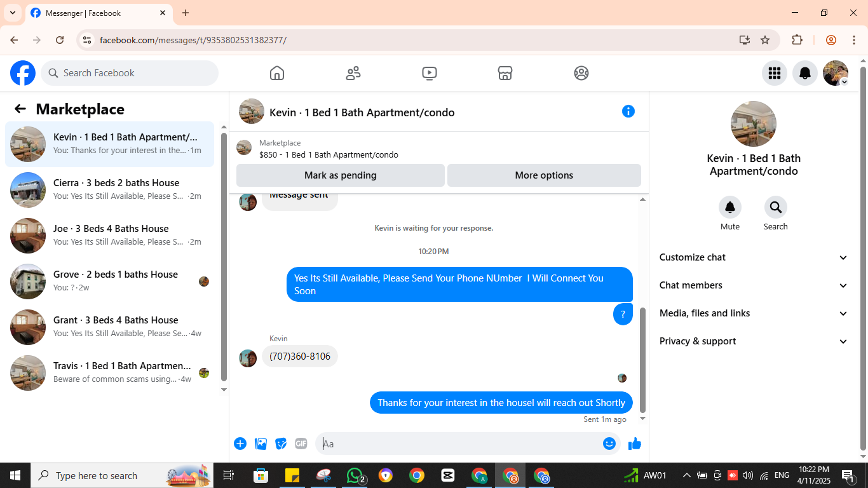Open the $850 Marketplace listing link
Viewport: 868px width, 488px height.
click(329, 154)
